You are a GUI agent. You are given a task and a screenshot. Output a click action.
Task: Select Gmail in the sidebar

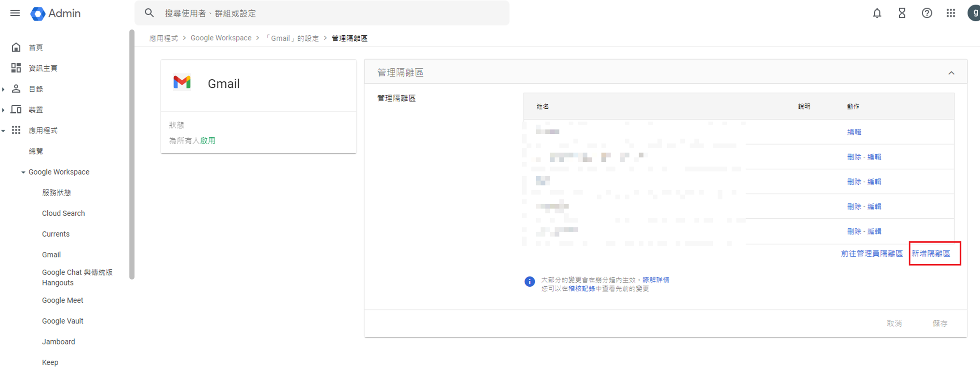click(x=51, y=254)
